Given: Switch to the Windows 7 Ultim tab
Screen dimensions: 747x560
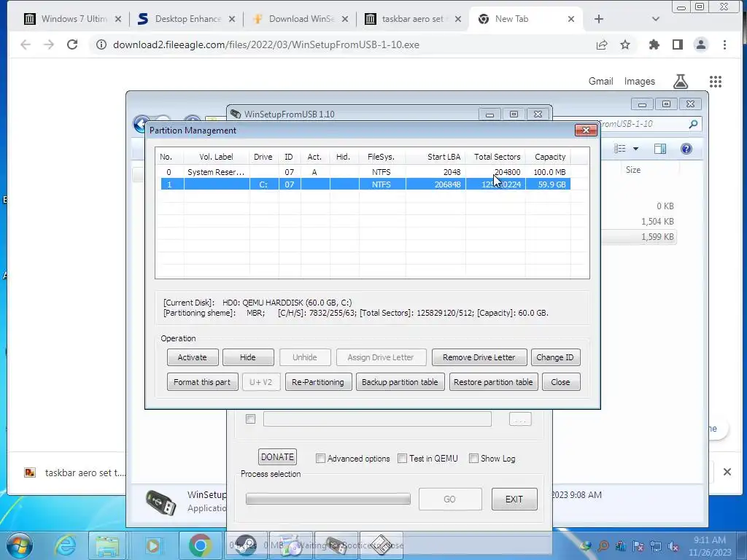Looking at the screenshot, I should click(x=73, y=19).
